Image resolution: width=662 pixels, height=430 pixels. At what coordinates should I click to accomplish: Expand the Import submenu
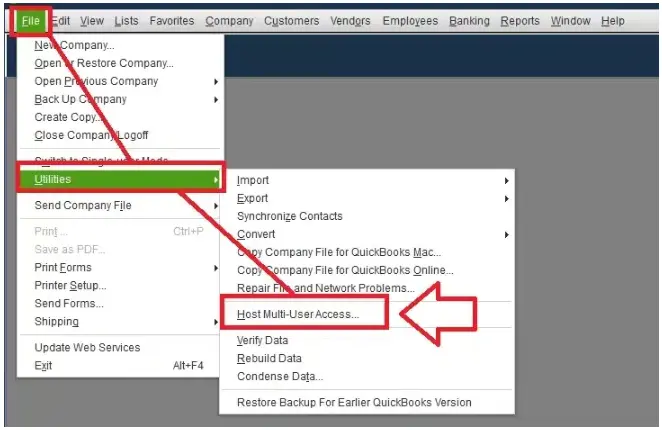pos(366,180)
